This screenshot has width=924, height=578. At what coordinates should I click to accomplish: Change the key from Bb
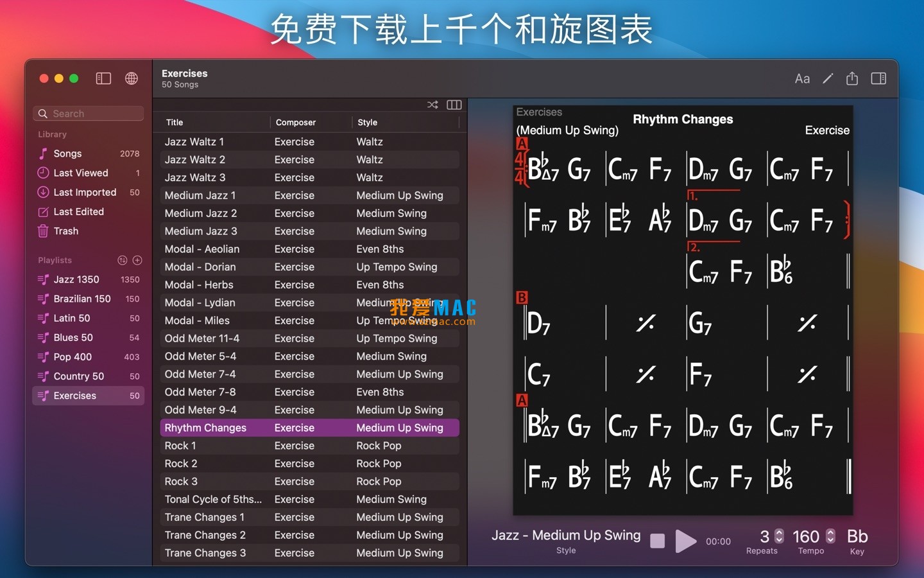(x=857, y=536)
